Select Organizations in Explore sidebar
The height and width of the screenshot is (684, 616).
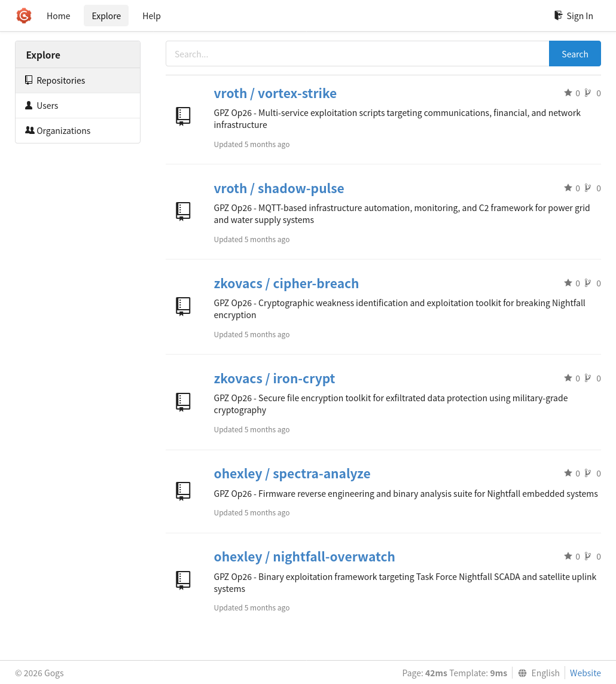tap(78, 130)
